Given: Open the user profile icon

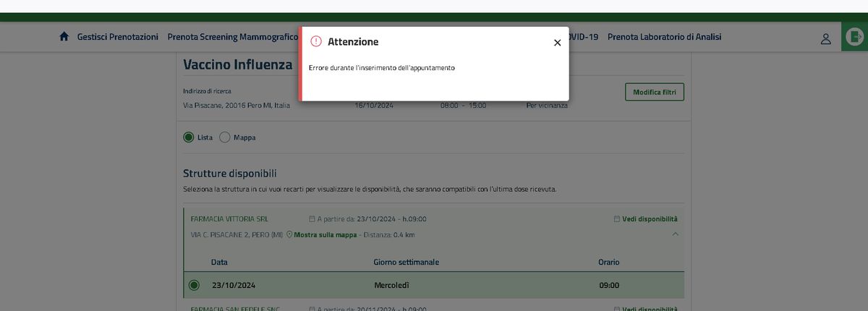Looking at the screenshot, I should [826, 39].
